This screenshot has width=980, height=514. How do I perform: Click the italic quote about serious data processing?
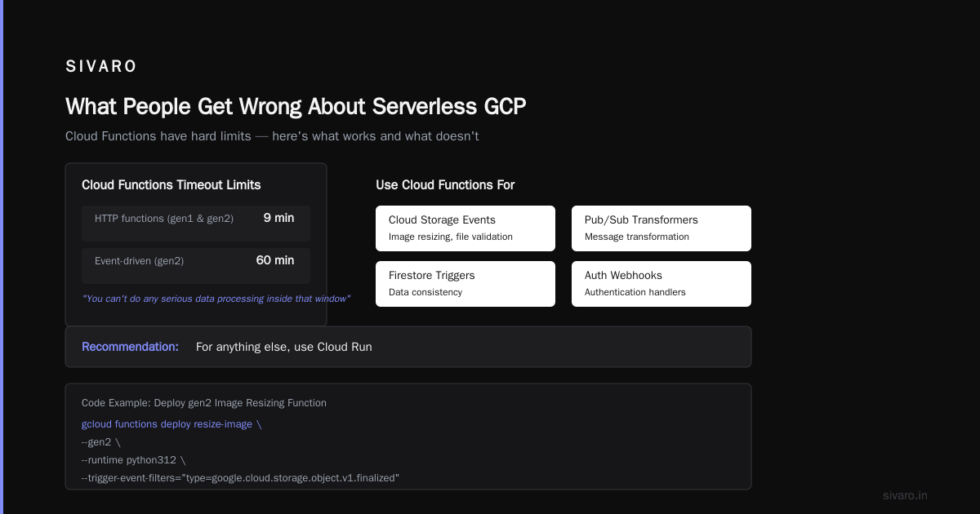[216, 299]
